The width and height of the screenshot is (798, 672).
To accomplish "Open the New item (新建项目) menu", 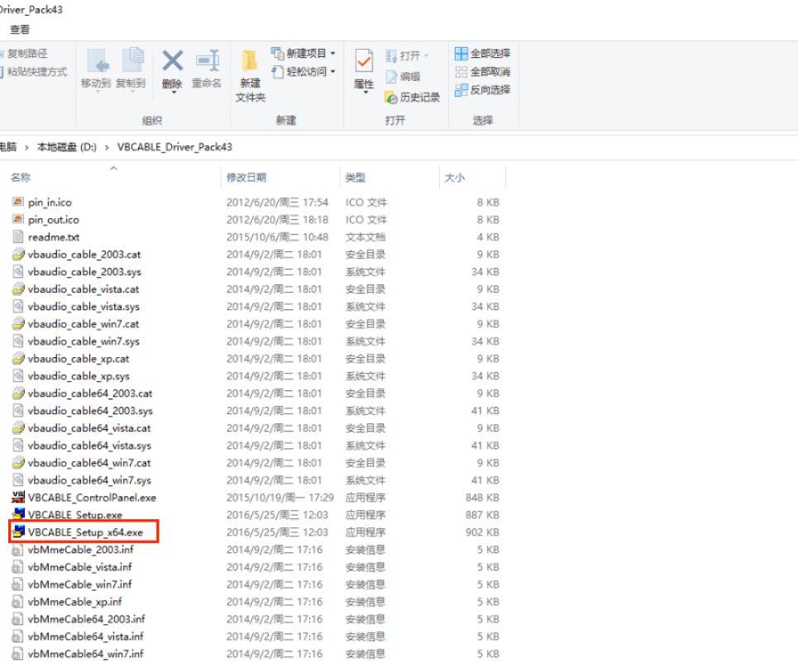I will (303, 54).
